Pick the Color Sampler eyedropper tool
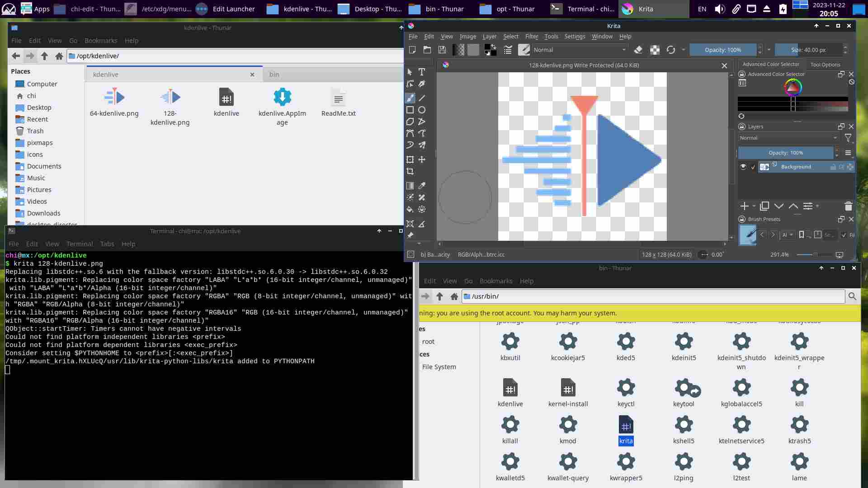Screen dimensions: 868x488 pyautogui.click(x=422, y=186)
